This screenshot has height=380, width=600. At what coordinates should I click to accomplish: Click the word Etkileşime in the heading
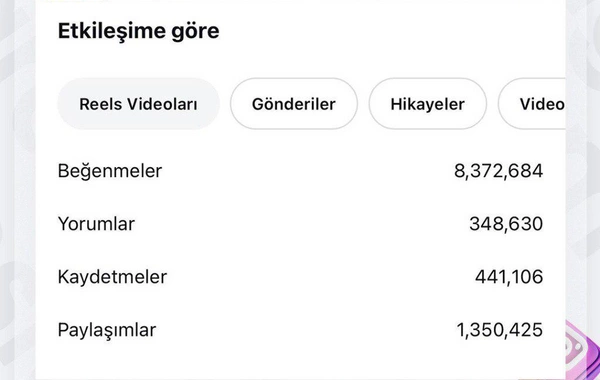(x=111, y=31)
